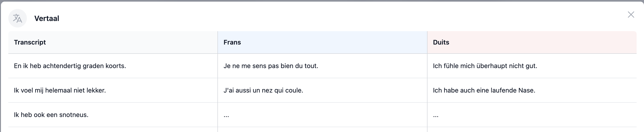Click the pending ellipsis in the Frans column
This screenshot has width=644, height=132.
point(226,115)
